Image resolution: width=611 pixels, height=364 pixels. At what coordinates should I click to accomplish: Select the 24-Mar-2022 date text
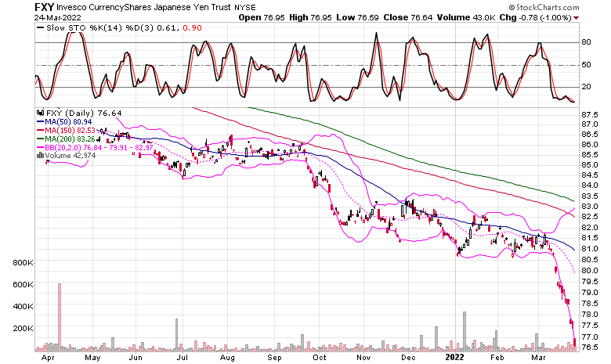[x=58, y=18]
